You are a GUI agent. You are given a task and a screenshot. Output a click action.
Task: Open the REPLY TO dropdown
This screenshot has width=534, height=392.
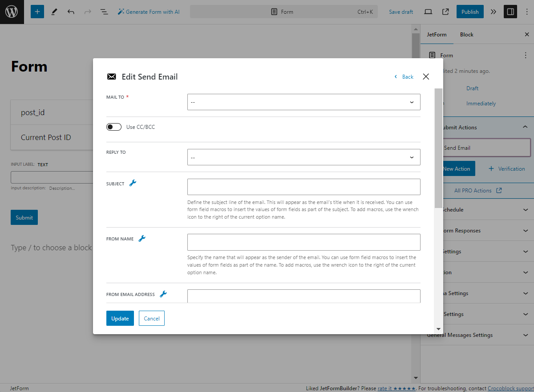pos(303,157)
